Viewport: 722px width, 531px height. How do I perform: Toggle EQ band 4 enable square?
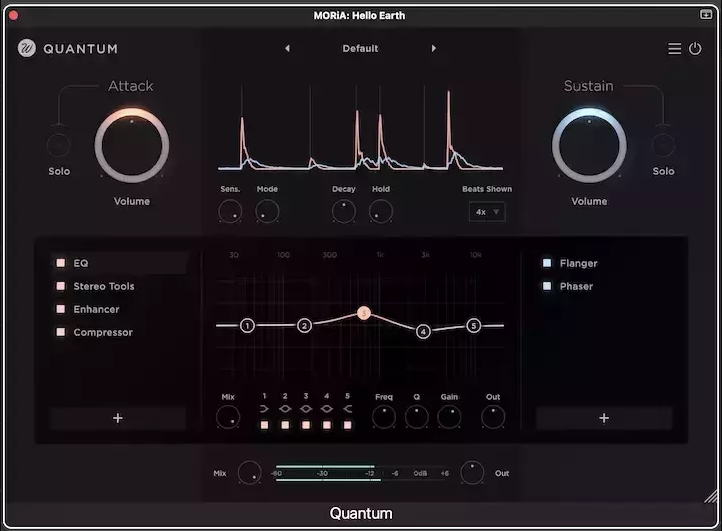(326, 425)
